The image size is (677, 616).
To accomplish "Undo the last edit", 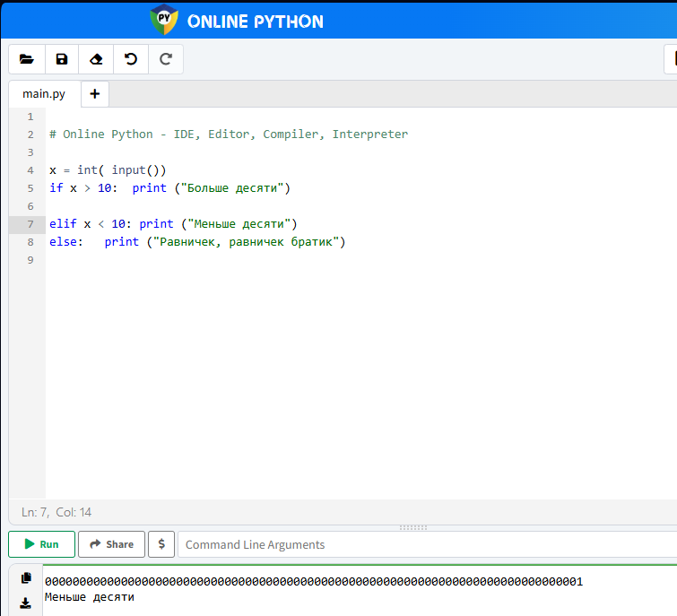I will (x=132, y=59).
